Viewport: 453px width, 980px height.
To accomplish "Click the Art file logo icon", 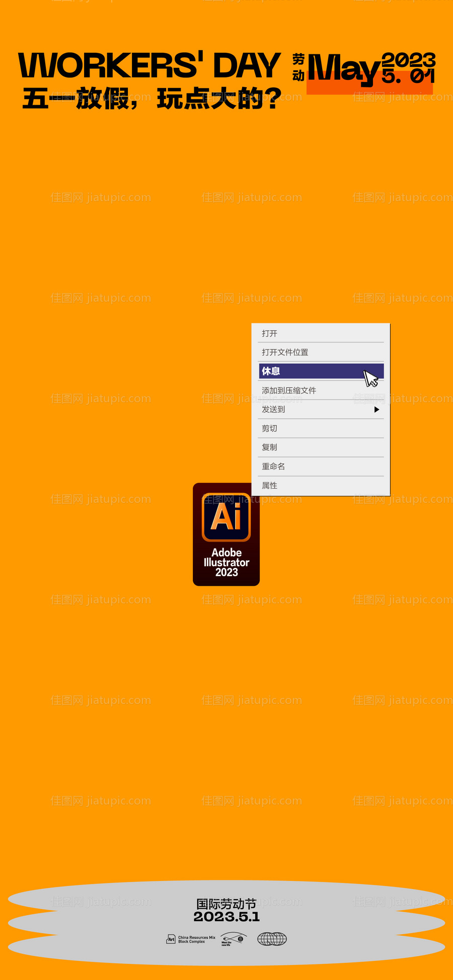I will [x=171, y=939].
